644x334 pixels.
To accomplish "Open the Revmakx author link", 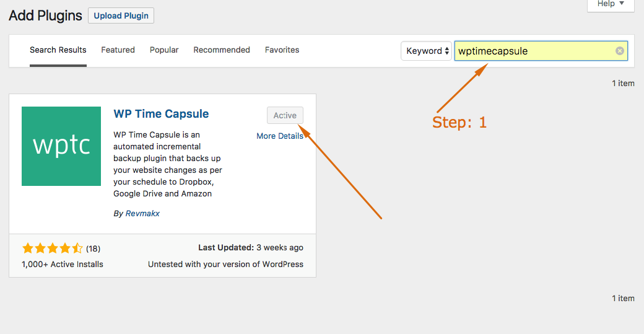I will tap(142, 214).
